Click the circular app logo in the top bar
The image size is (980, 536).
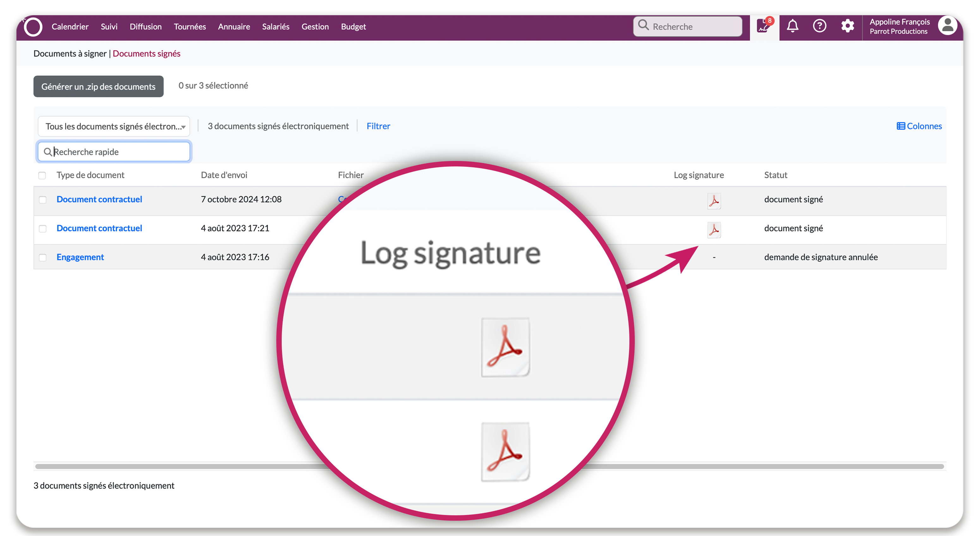[x=33, y=27]
